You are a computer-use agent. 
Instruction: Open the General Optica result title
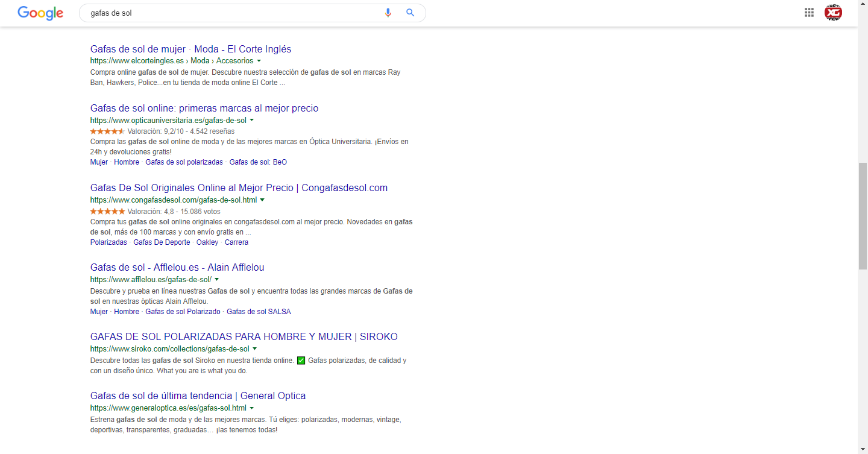(198, 396)
